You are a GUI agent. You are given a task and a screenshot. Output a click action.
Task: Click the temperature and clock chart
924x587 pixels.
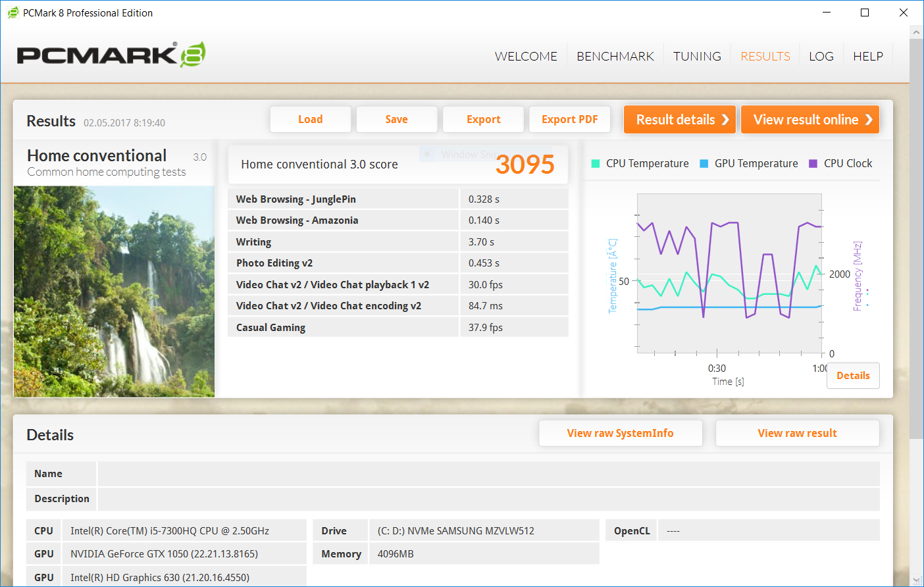point(729,273)
